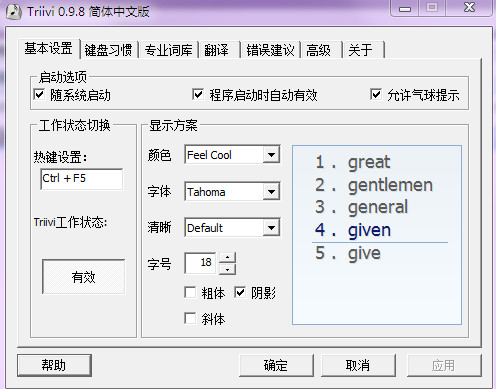Show the 关于 tab
The image size is (496, 389).
click(x=363, y=50)
